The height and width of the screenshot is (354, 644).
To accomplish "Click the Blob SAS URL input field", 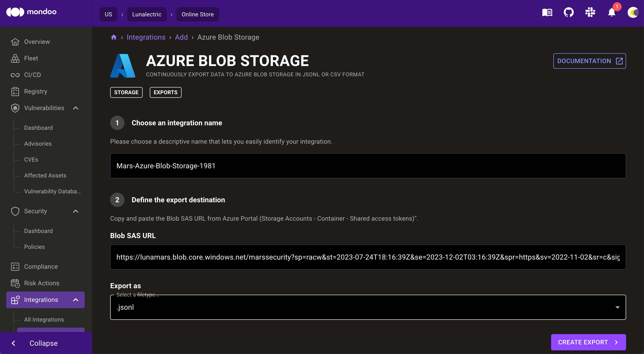I will click(368, 257).
